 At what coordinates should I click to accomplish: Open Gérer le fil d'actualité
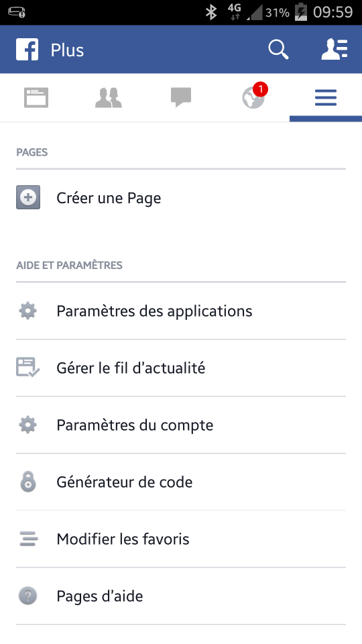click(x=181, y=368)
